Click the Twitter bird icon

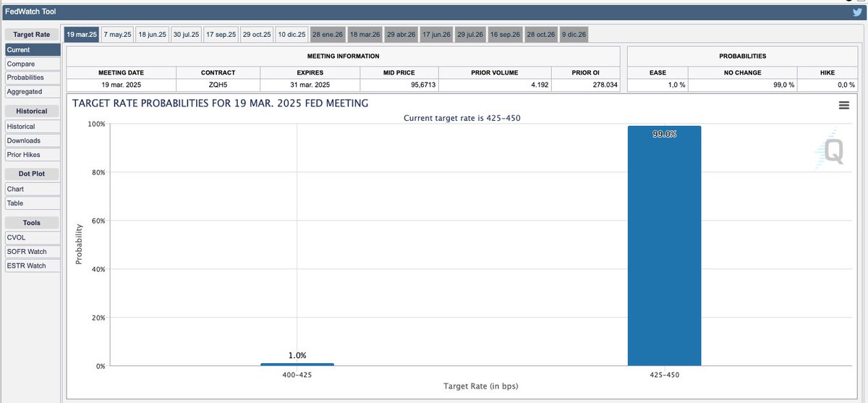pos(857,12)
